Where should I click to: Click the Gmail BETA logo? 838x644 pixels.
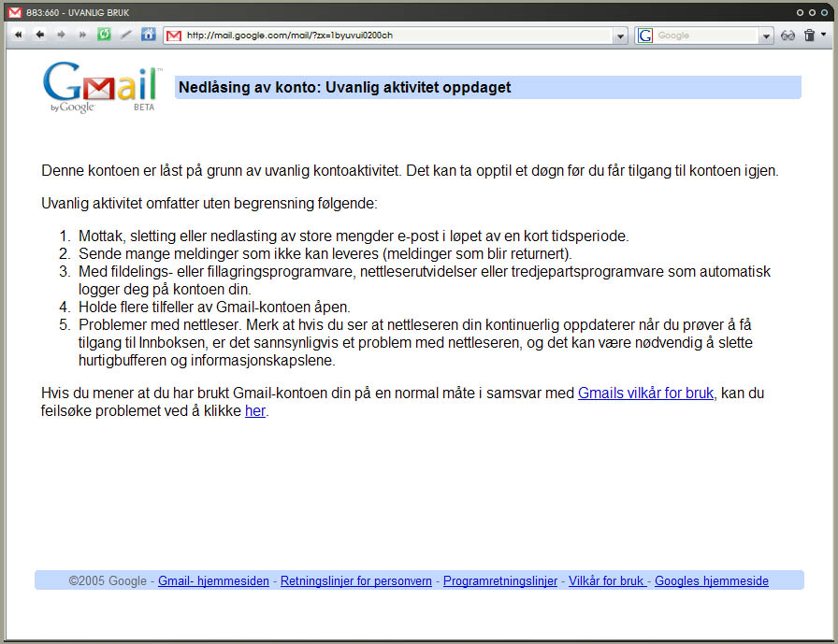point(102,87)
